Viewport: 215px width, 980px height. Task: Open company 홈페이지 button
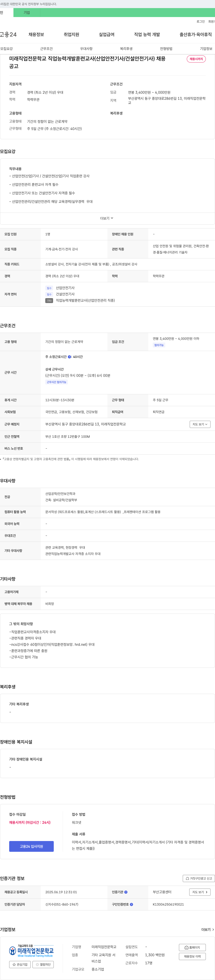point(192,947)
